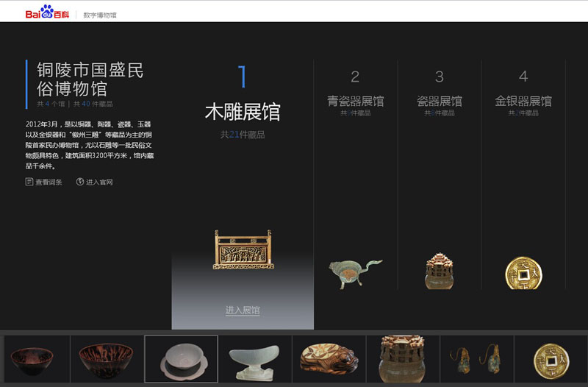This screenshot has width=588, height=387.
Task: Click the Baidu Baike logo
Action: 46,14
